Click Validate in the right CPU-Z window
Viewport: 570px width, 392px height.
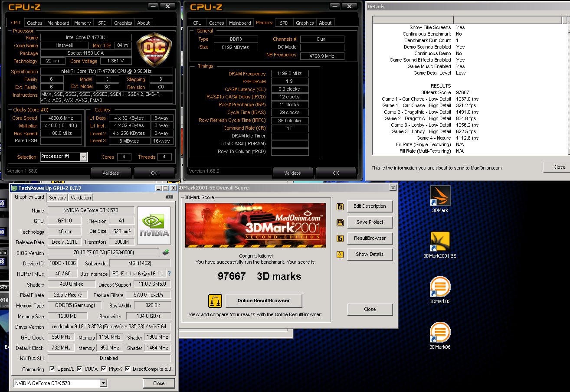[x=292, y=173]
